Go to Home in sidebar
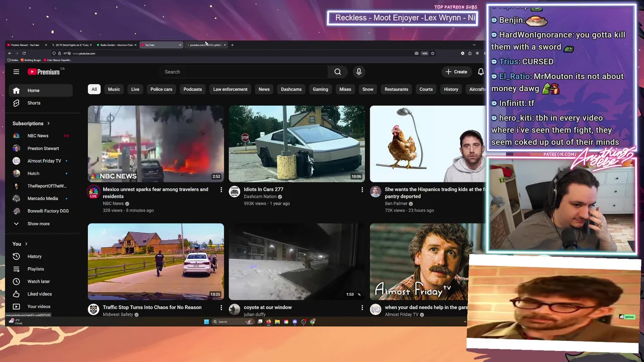The height and width of the screenshot is (362, 644). (41, 90)
